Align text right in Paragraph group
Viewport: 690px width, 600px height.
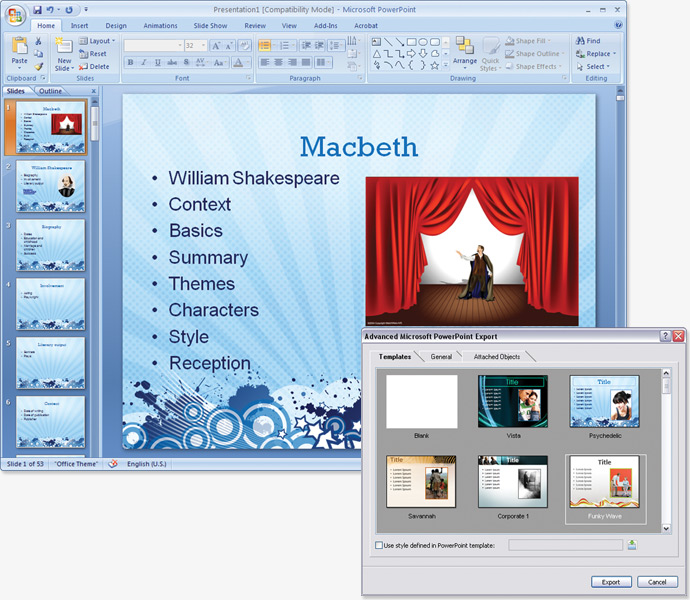point(292,63)
